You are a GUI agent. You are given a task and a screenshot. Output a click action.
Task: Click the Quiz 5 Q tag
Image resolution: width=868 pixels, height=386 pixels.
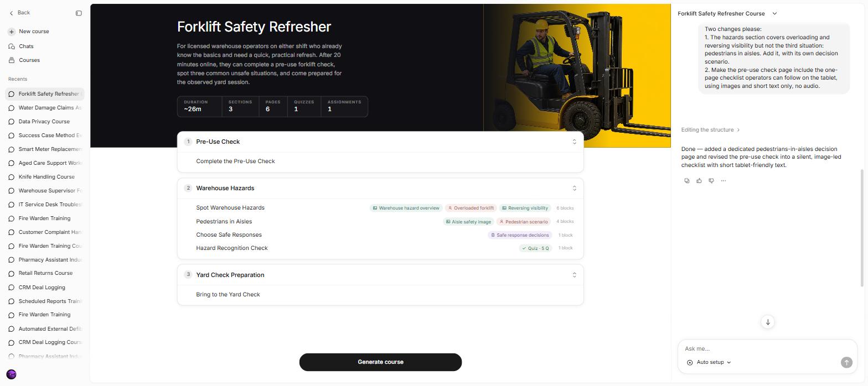click(535, 248)
